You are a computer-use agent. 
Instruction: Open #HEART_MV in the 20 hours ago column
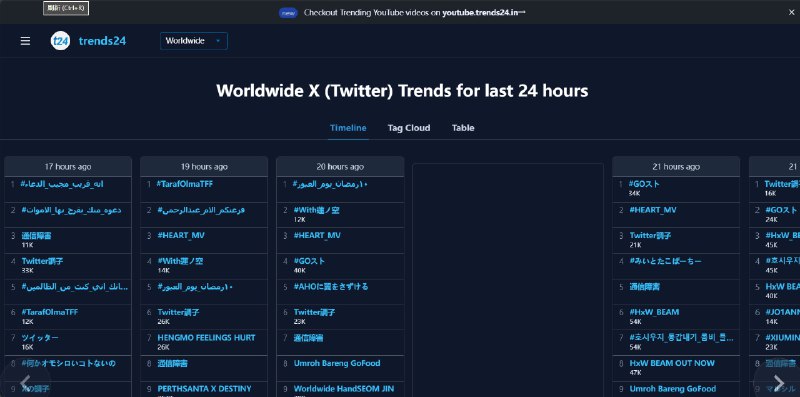coord(317,235)
